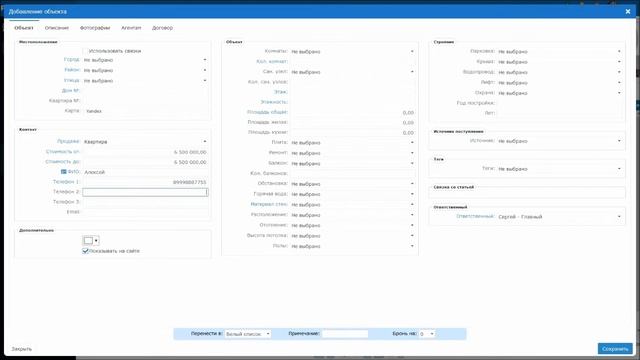Open the Сан. узел dropdown

coord(353,72)
